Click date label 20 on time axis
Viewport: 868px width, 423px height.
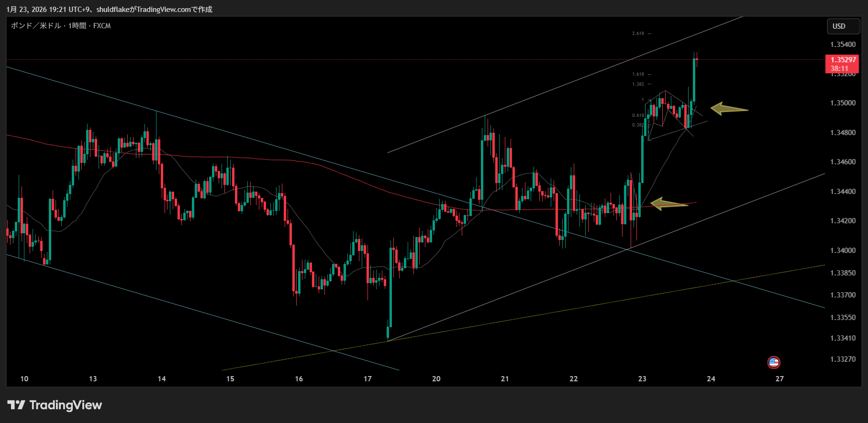tap(436, 379)
